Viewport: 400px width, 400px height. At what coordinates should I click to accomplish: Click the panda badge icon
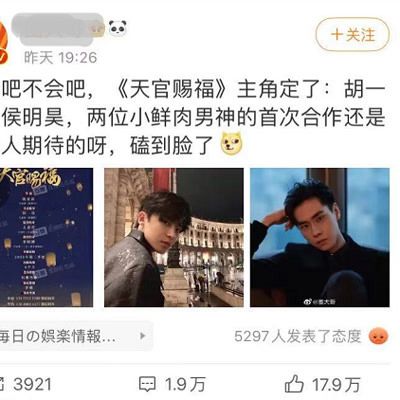(x=118, y=29)
